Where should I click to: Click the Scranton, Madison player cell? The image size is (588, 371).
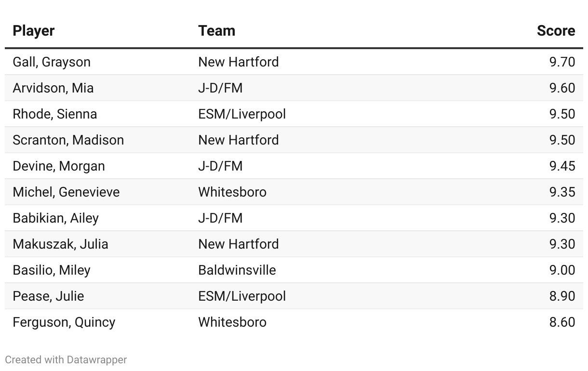click(68, 140)
